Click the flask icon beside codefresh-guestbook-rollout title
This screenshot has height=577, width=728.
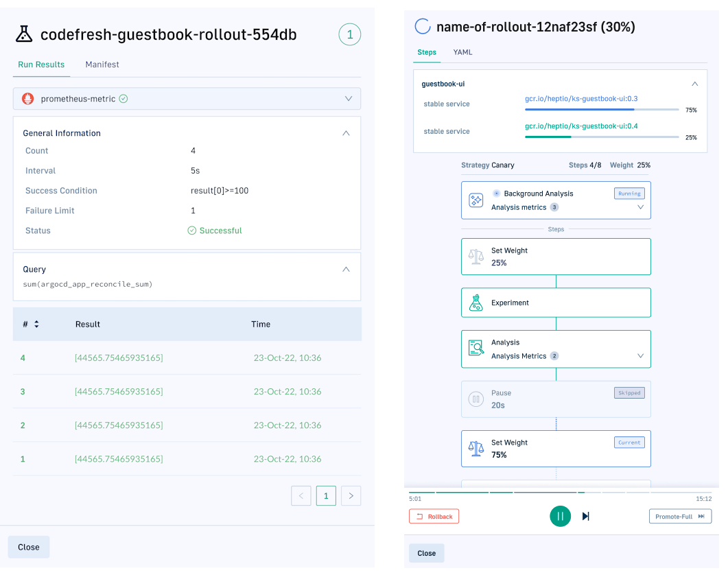pyautogui.click(x=25, y=34)
